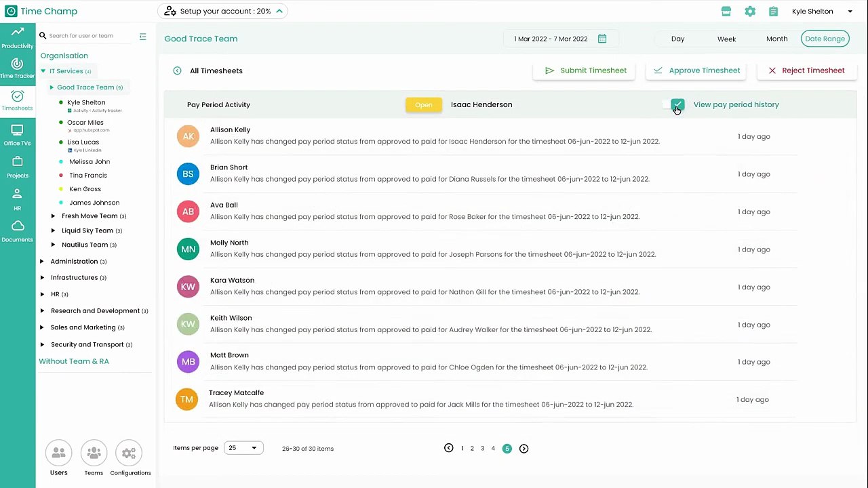Go to next page arrow
Viewport: 868px width, 488px height.
coord(524,449)
